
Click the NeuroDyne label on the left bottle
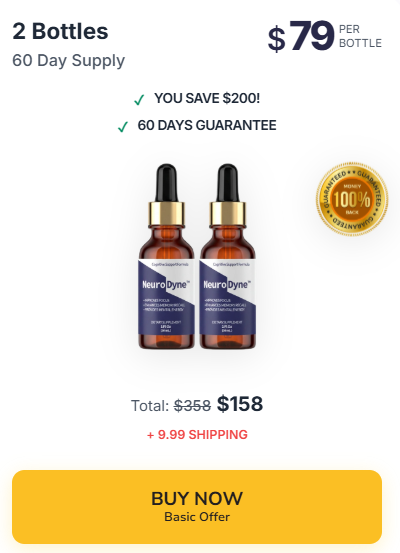166,284
